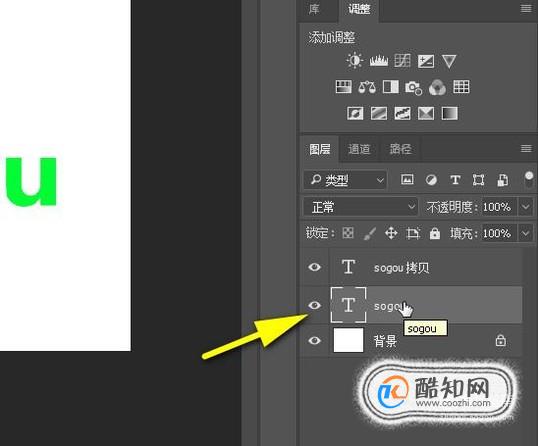Add an Invert adjustment
Image resolution: width=538 pixels, height=446 pixels.
(x=355, y=113)
